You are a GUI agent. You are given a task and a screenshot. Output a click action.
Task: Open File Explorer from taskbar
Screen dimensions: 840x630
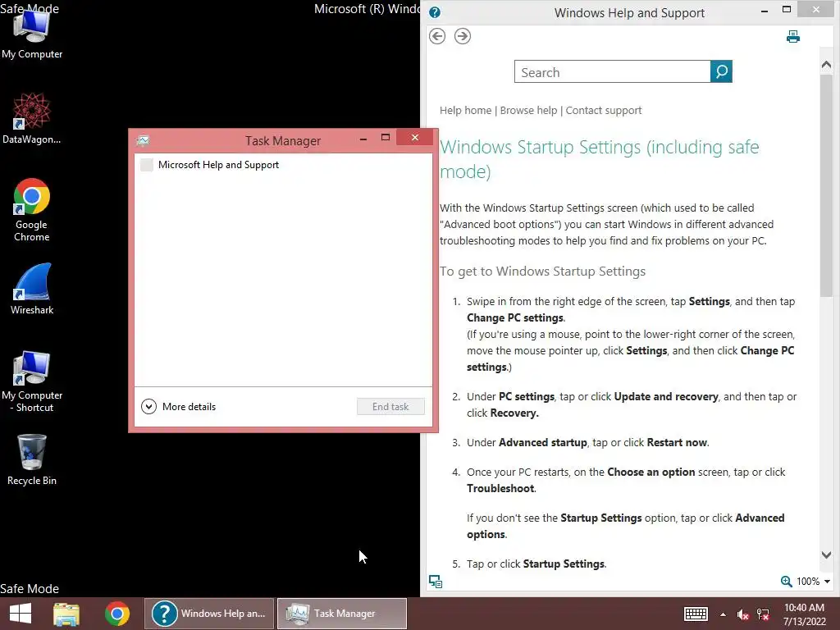(66, 614)
